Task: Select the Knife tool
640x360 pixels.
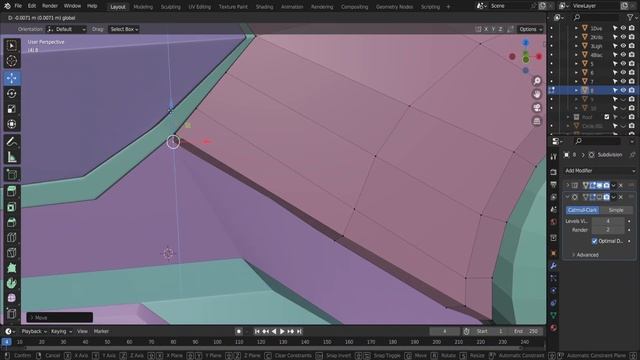Action: click(11, 253)
